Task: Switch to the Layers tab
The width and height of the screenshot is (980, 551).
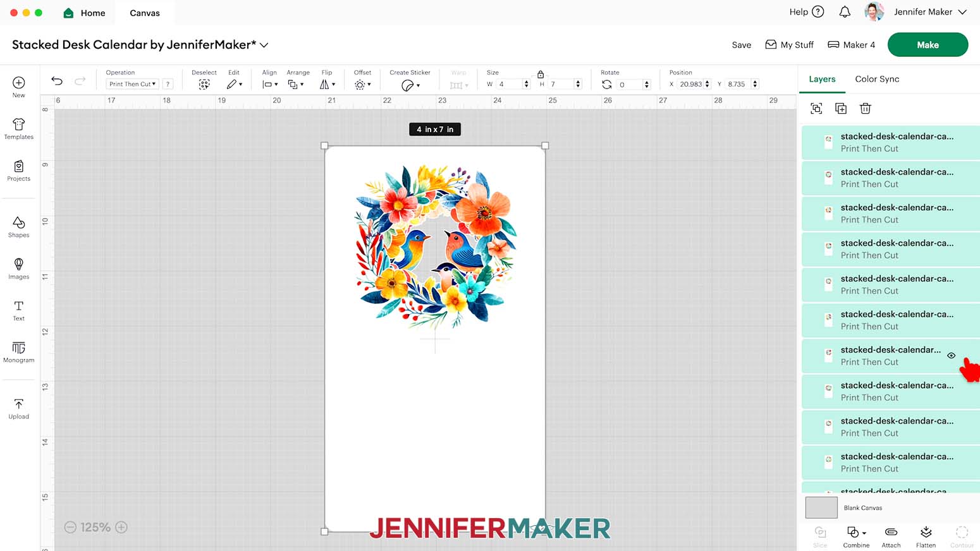Action: 822,79
